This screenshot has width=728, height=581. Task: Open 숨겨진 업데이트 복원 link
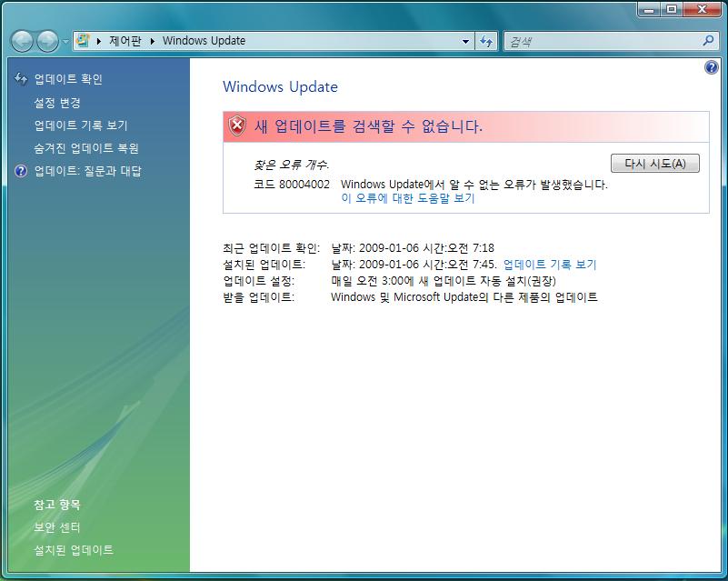[86, 148]
